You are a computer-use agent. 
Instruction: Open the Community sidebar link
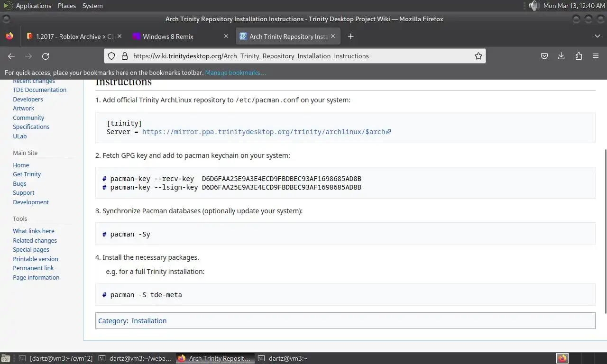[28, 118]
